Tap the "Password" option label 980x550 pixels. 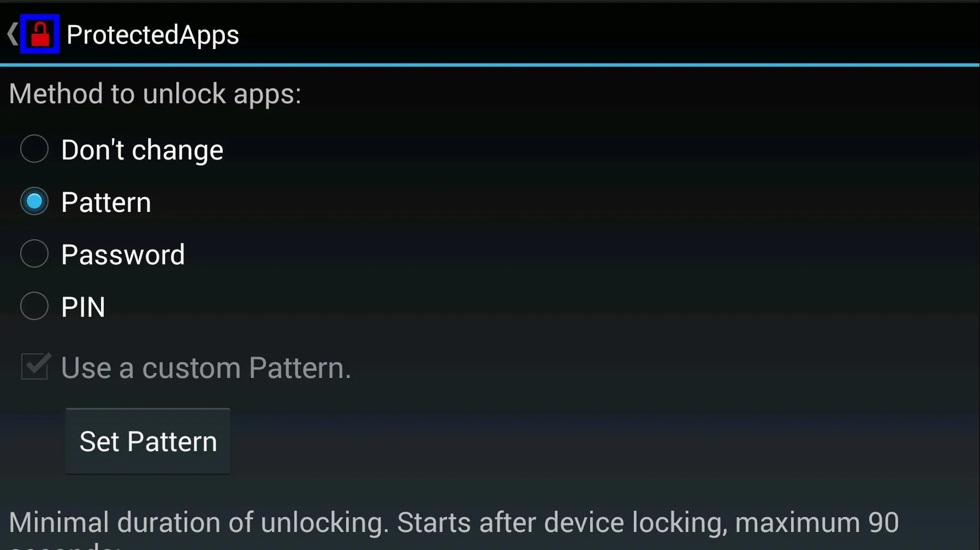point(123,255)
